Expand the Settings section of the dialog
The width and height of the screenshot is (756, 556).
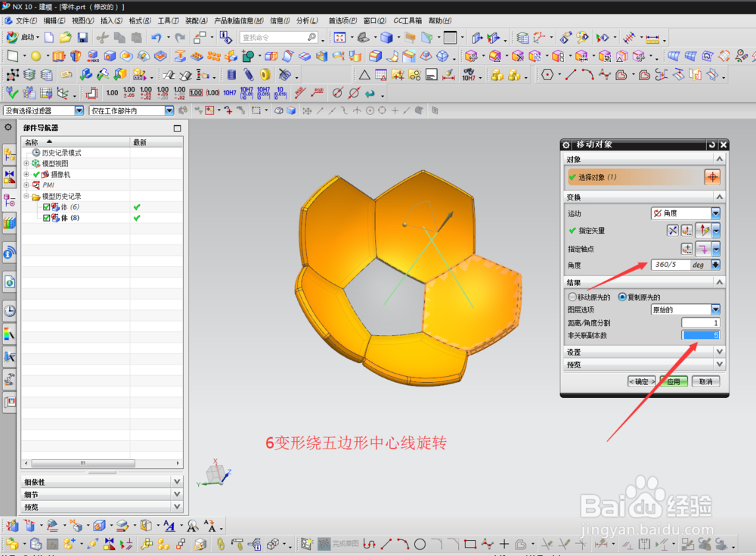(720, 352)
